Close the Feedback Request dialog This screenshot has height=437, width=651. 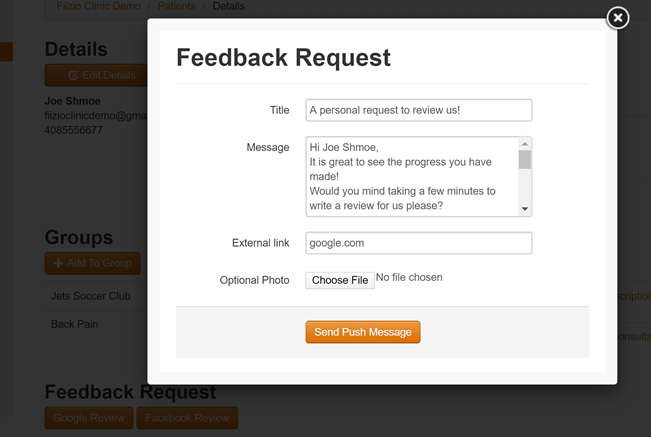[x=618, y=17]
